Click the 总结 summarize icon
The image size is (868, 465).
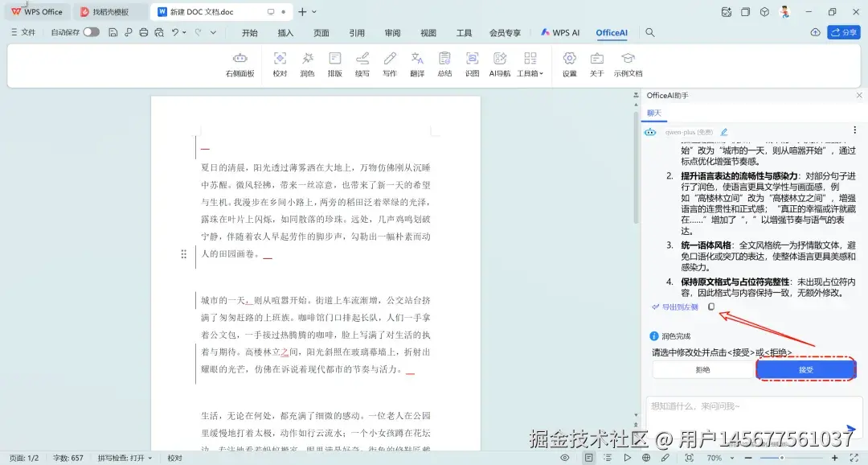pyautogui.click(x=444, y=64)
